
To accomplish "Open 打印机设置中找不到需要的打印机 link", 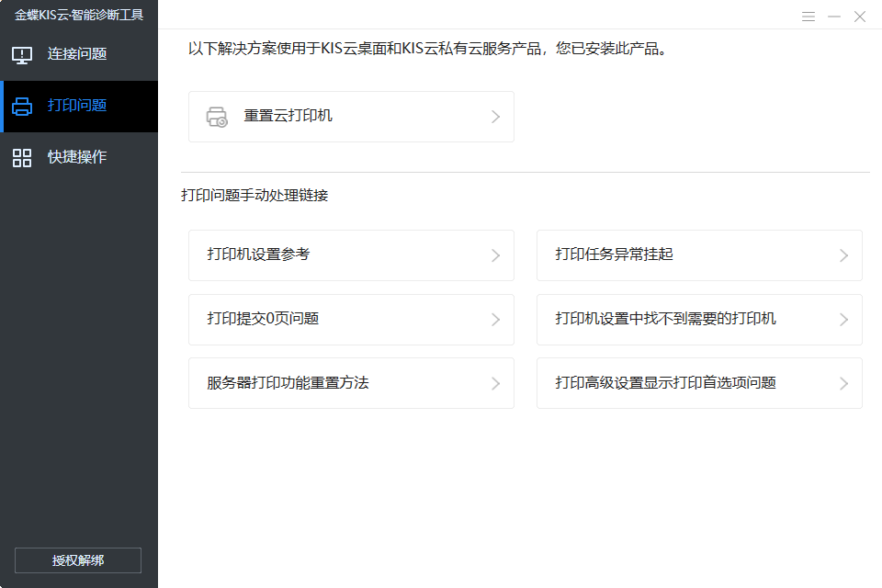I will 699,319.
